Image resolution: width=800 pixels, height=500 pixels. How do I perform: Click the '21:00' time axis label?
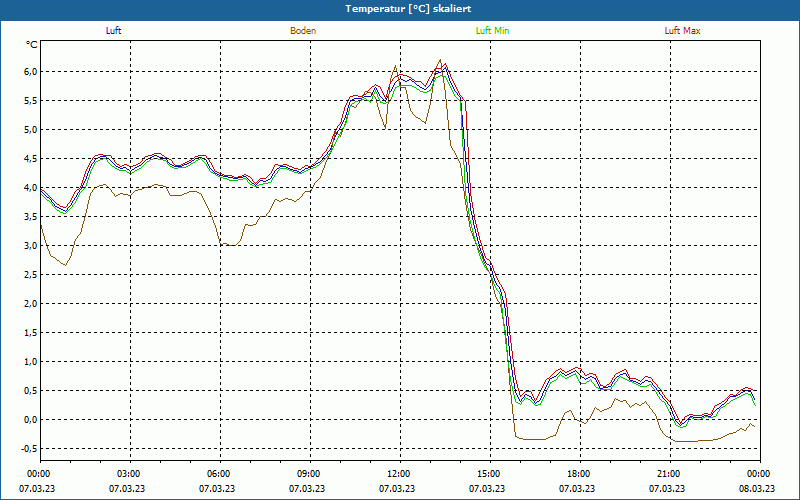(670, 474)
